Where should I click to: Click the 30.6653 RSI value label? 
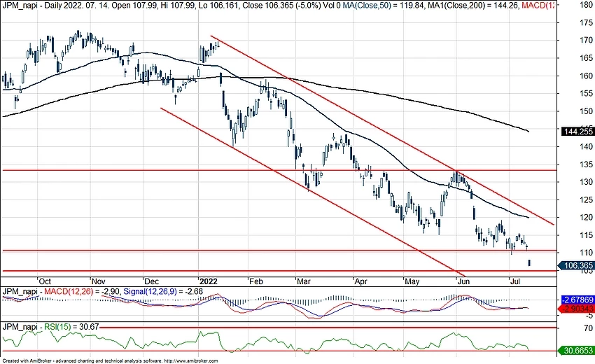(x=577, y=350)
